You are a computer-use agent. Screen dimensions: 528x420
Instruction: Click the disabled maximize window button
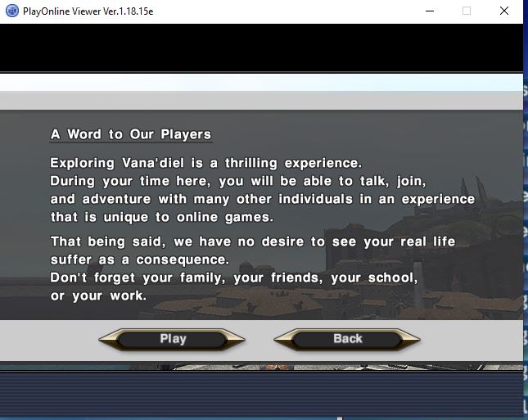click(x=467, y=11)
